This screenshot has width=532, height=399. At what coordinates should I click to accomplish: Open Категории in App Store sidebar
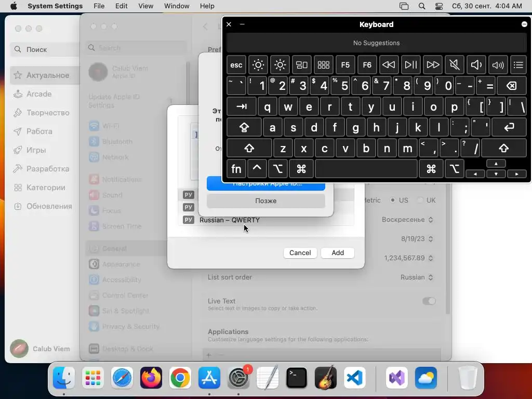pos(45,188)
